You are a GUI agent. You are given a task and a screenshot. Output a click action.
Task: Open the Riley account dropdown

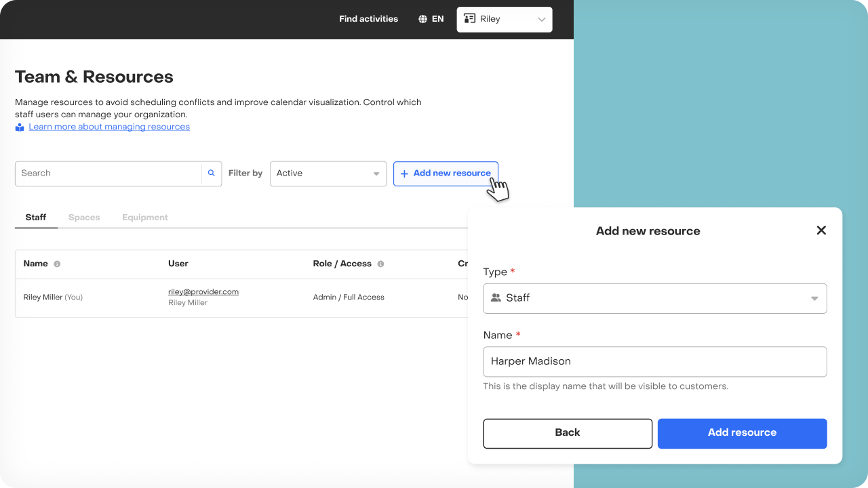505,20
